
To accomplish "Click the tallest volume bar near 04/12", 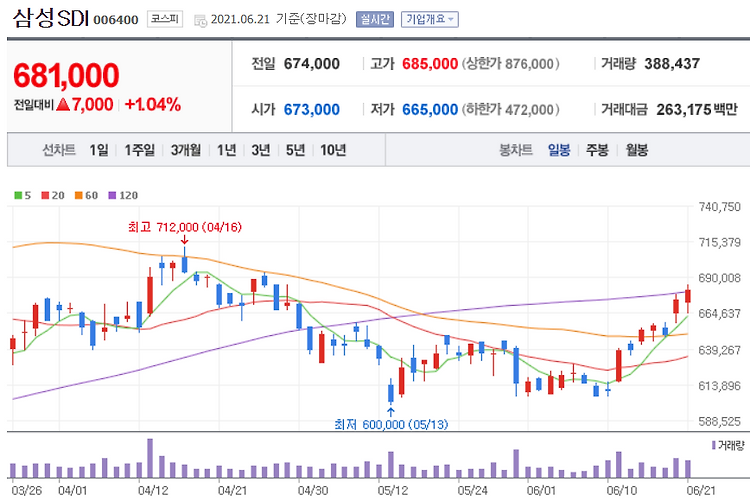I will click(x=150, y=458).
